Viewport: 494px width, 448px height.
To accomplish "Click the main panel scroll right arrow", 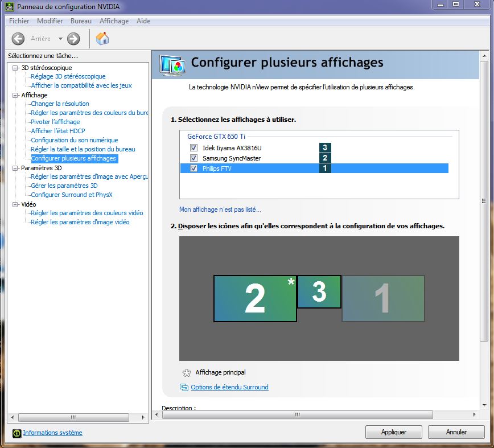I will [x=474, y=414].
